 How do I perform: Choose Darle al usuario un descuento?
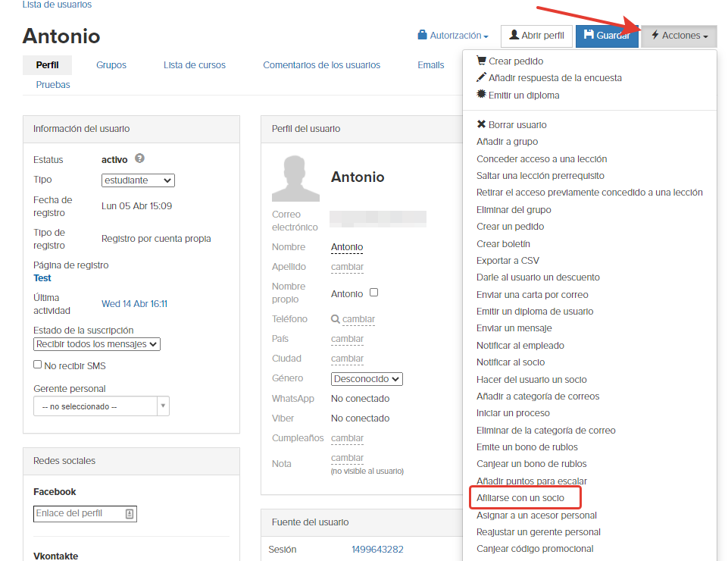(538, 277)
